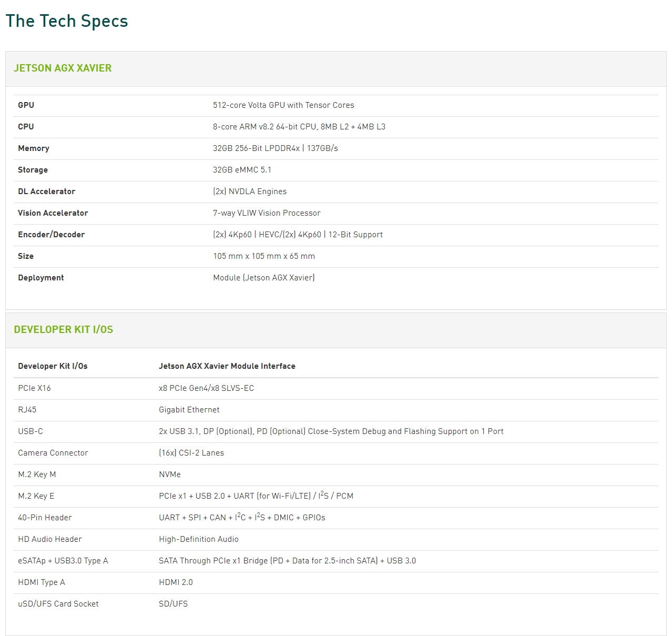Select the 'M.2 Key M' cell

(37, 475)
